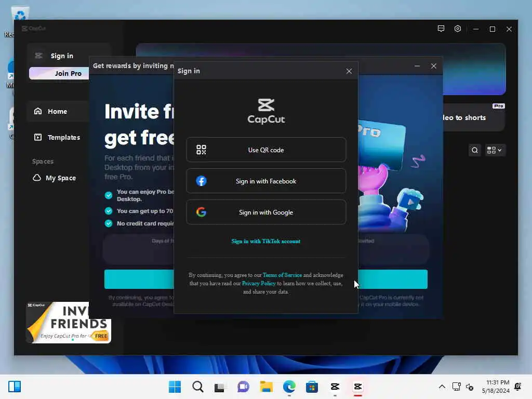The image size is (532, 399).
Task: Open the feedback icon in CapCut title bar
Action: (x=441, y=29)
